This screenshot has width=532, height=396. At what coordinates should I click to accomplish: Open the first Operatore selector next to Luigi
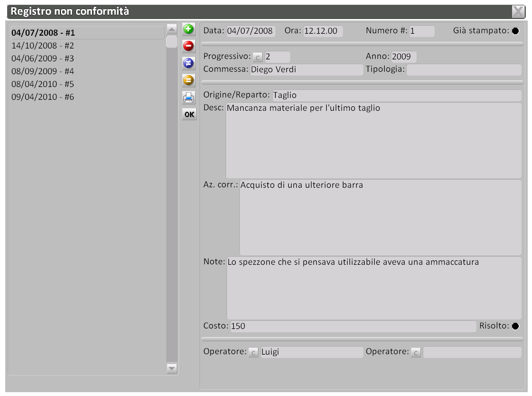point(254,353)
